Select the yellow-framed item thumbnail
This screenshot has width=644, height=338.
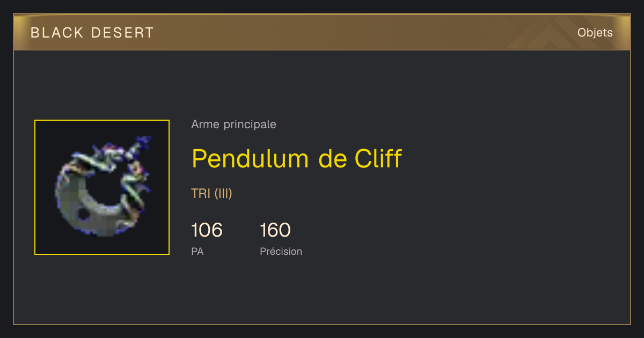(102, 187)
